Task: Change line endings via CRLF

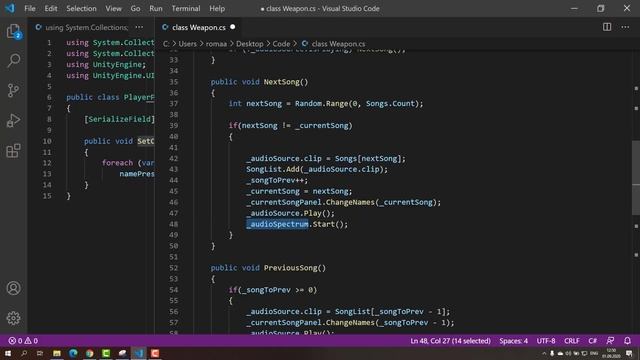Action: click(571, 340)
